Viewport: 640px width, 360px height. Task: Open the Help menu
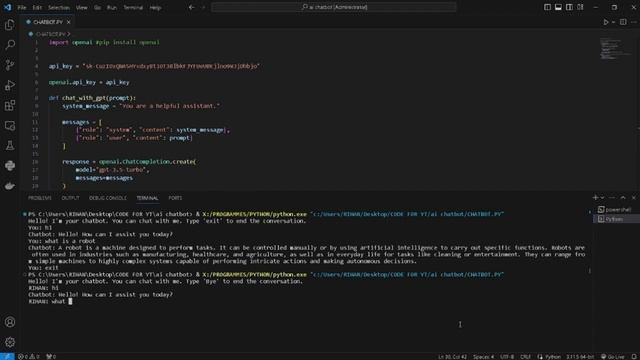[x=155, y=7]
